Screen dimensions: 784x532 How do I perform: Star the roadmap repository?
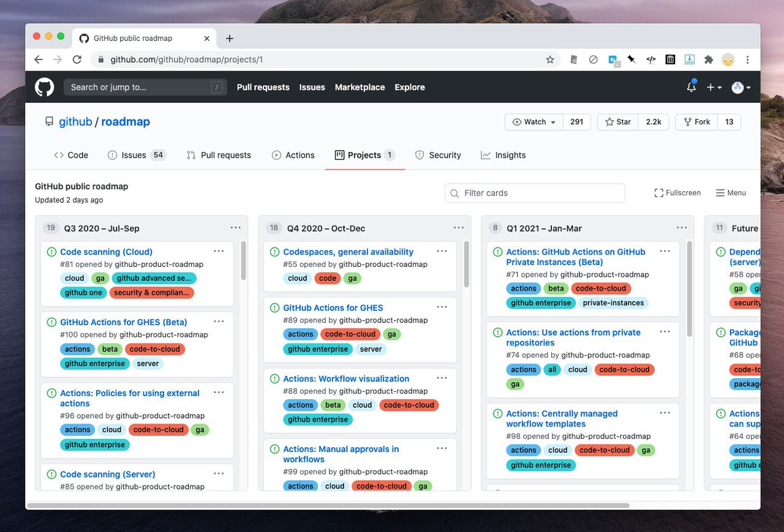coord(618,122)
